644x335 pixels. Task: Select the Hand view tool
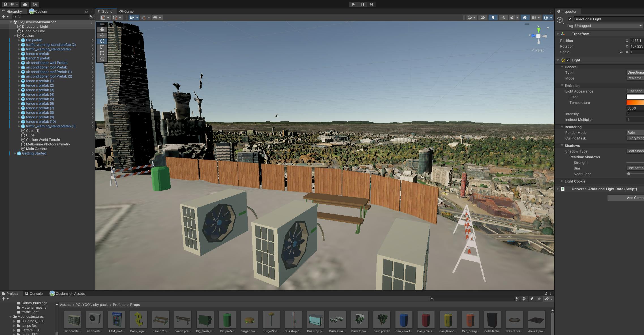click(102, 29)
